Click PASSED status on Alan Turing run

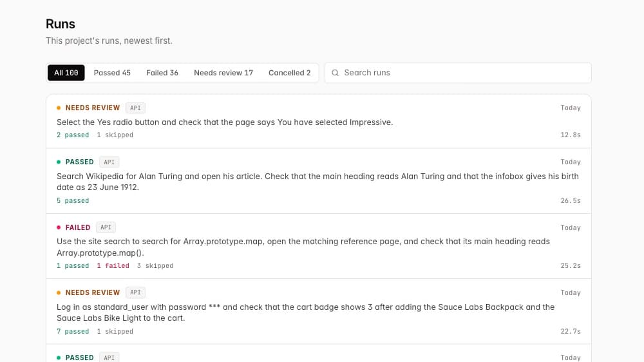click(80, 162)
